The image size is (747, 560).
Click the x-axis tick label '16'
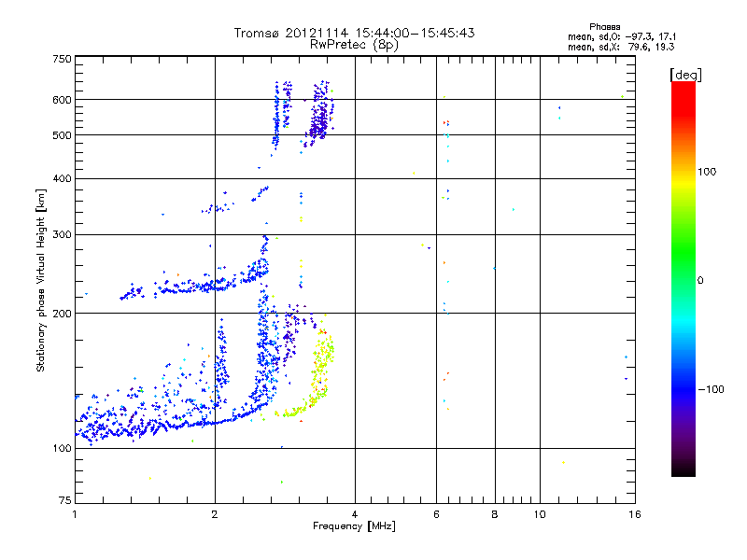635,514
